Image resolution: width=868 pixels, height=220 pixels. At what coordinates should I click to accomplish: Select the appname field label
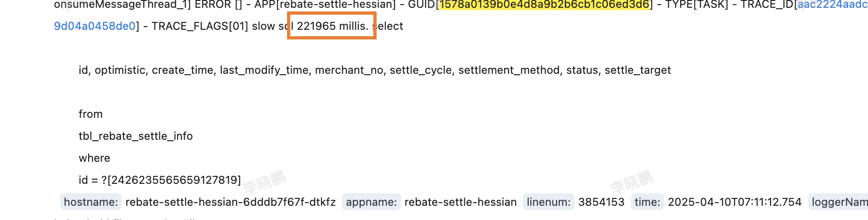coord(371,202)
